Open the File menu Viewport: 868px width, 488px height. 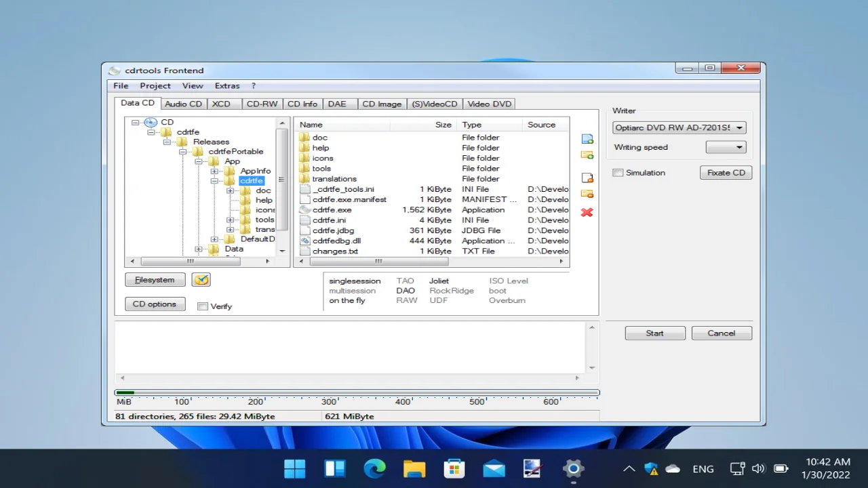pyautogui.click(x=121, y=86)
